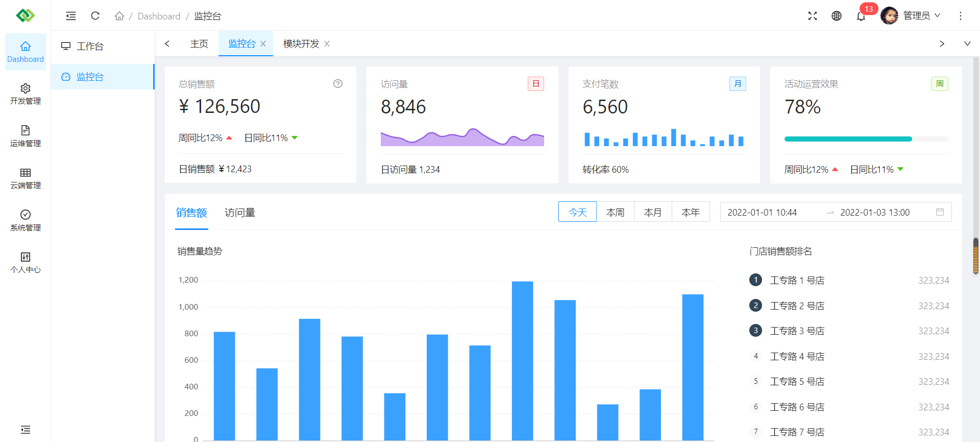The width and height of the screenshot is (980, 442).
Task: Click the 总销售额 help question icon
Action: 338,84
